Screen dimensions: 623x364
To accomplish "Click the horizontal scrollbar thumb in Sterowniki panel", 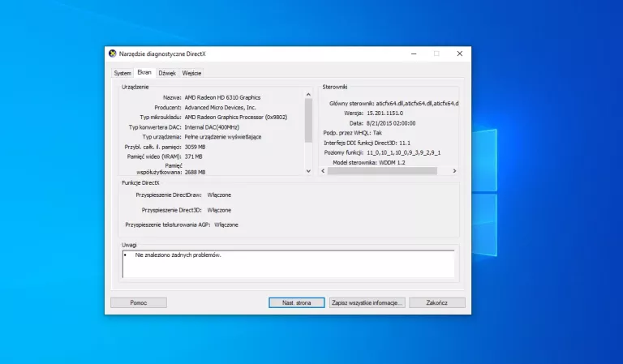I will tap(382, 171).
